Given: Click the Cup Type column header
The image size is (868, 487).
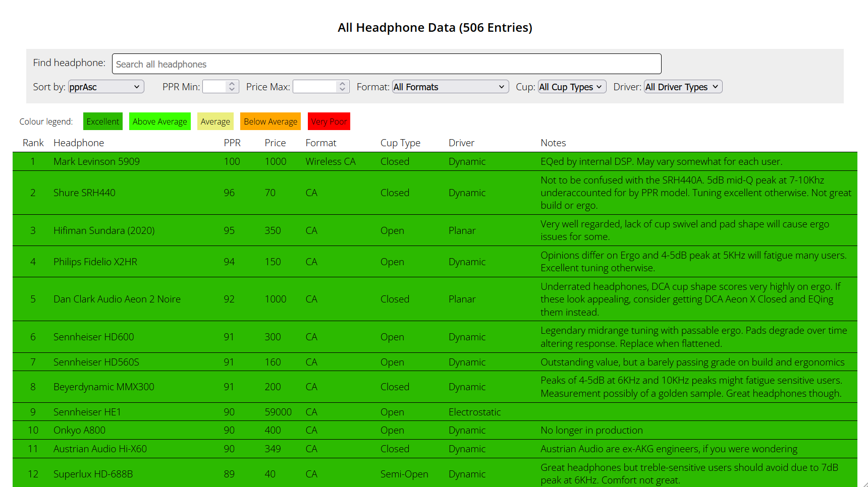Looking at the screenshot, I should pyautogui.click(x=400, y=143).
